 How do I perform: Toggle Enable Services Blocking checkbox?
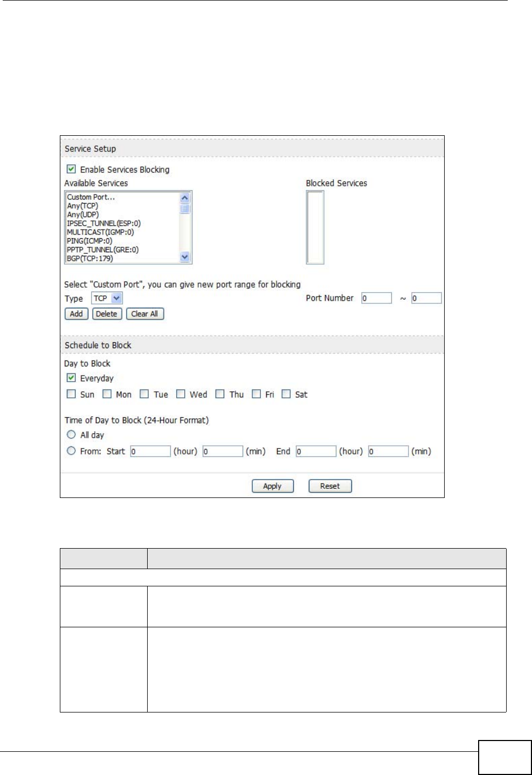coord(71,169)
